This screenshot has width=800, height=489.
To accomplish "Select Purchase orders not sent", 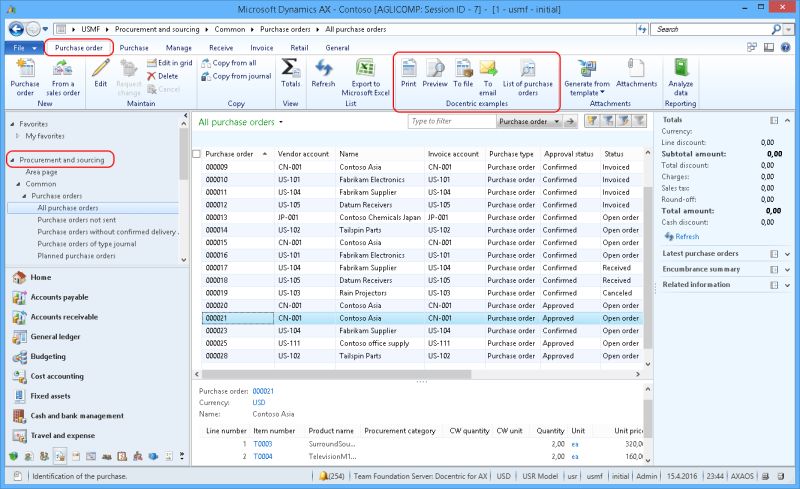I will (x=77, y=219).
